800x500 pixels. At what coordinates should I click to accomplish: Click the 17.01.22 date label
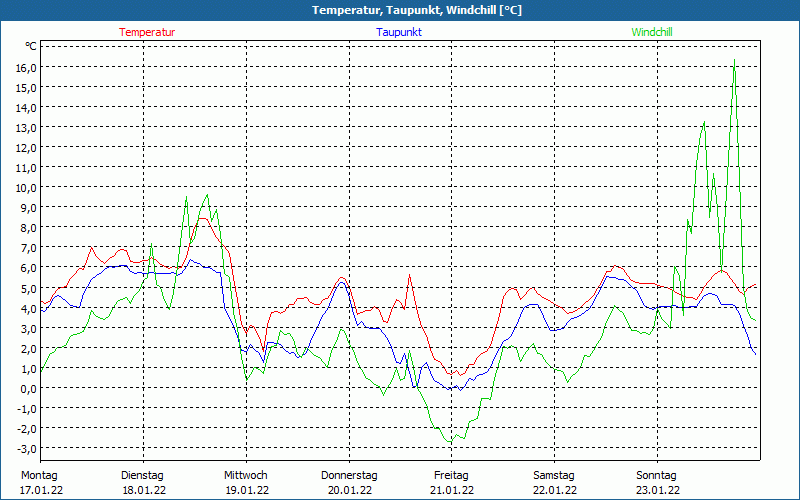(41, 490)
